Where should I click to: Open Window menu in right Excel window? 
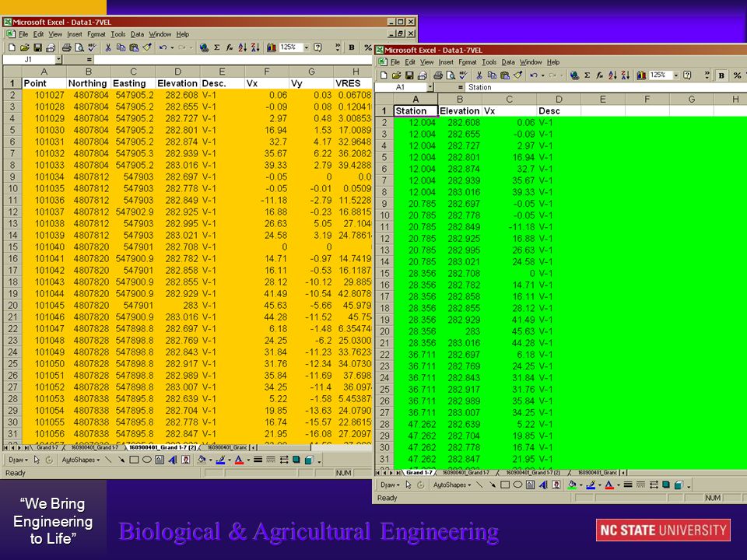pos(531,62)
